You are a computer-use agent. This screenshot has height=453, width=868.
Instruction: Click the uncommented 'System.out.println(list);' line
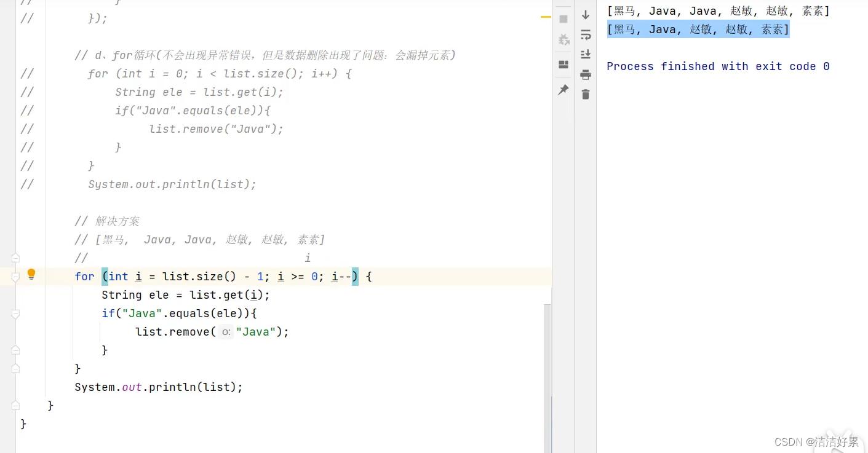click(x=159, y=387)
